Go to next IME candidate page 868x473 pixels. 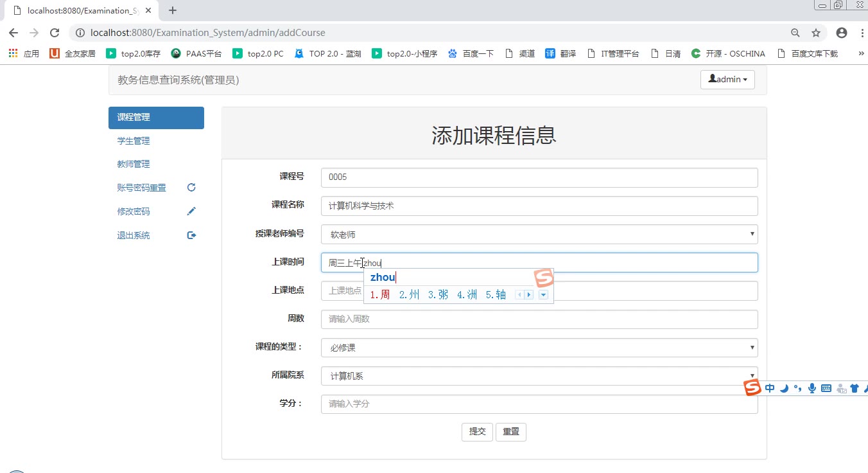[x=529, y=295]
